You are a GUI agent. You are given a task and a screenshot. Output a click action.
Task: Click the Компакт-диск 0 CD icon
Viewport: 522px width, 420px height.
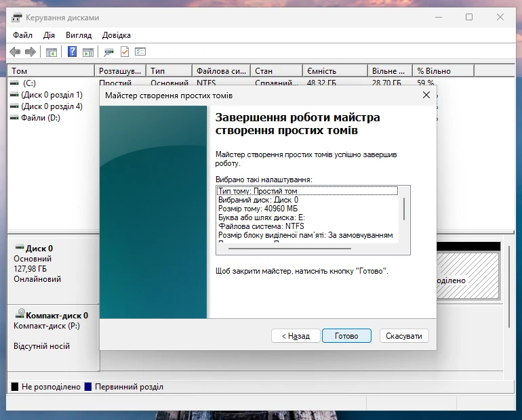(20, 313)
